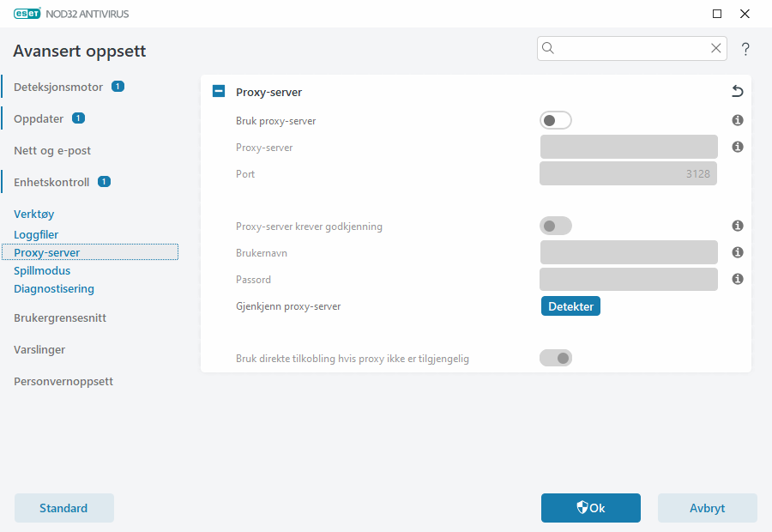The image size is (772, 532).
Task: View info for the Brukernavn field
Action: coord(737,252)
